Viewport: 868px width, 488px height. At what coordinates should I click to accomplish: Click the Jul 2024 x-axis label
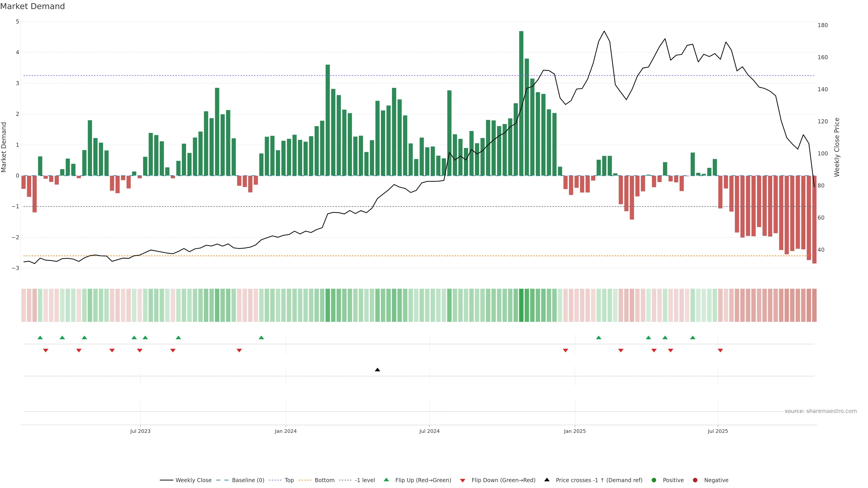tap(429, 431)
